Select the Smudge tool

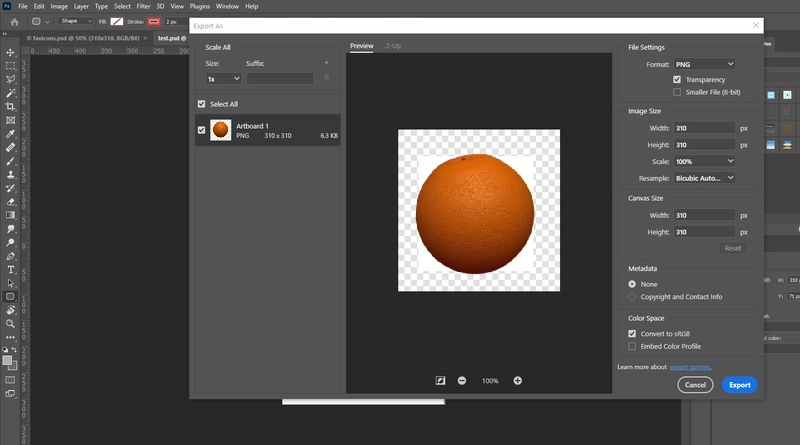[x=10, y=229]
